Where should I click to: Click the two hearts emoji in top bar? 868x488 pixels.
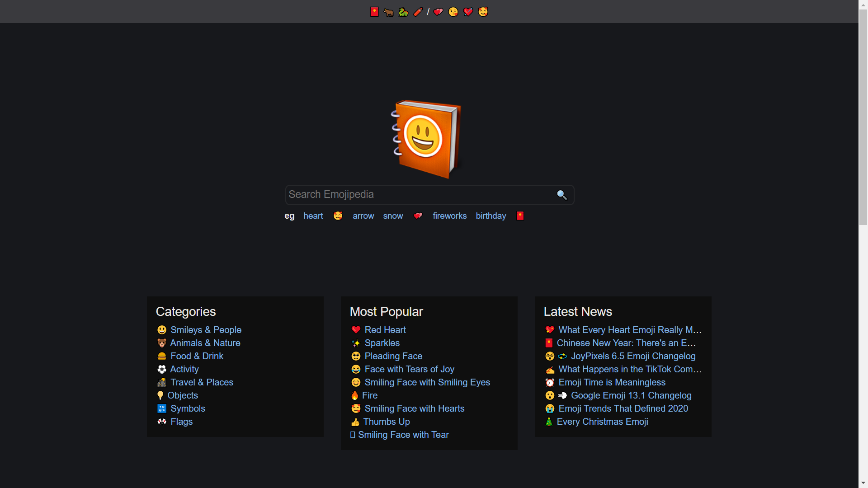point(438,12)
